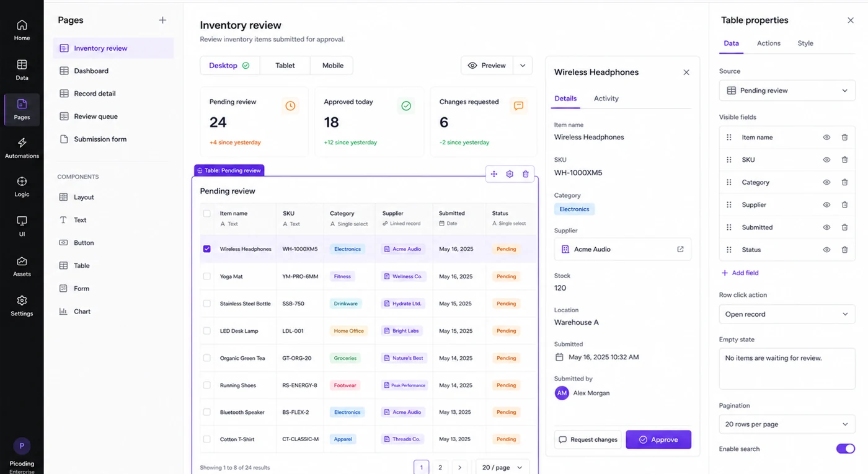Image resolution: width=868 pixels, height=474 pixels.
Task: Switch to the Style tab
Action: click(x=805, y=43)
